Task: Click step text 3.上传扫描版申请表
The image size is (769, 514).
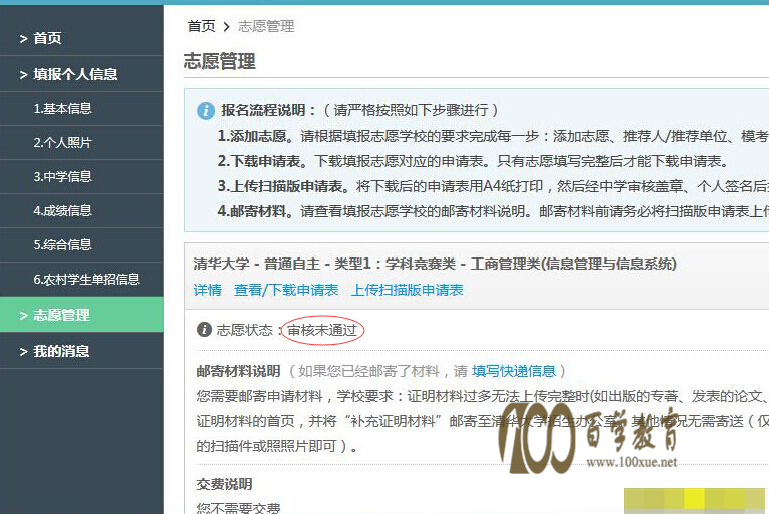Action: (283, 186)
